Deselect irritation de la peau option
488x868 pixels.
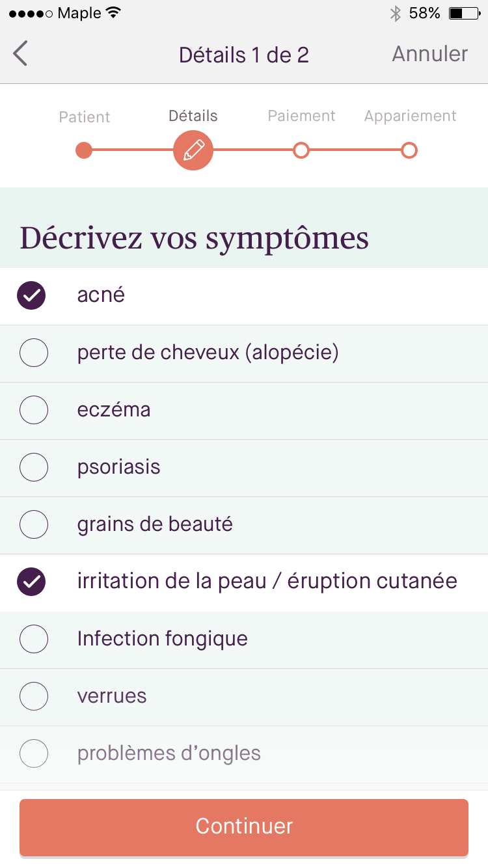[x=32, y=582]
